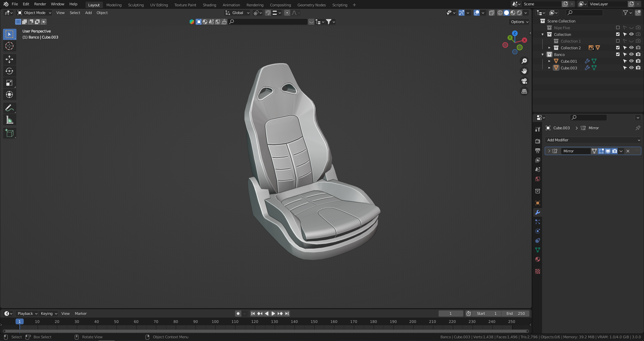Uncheck the Banco collection checkbox

click(x=618, y=54)
